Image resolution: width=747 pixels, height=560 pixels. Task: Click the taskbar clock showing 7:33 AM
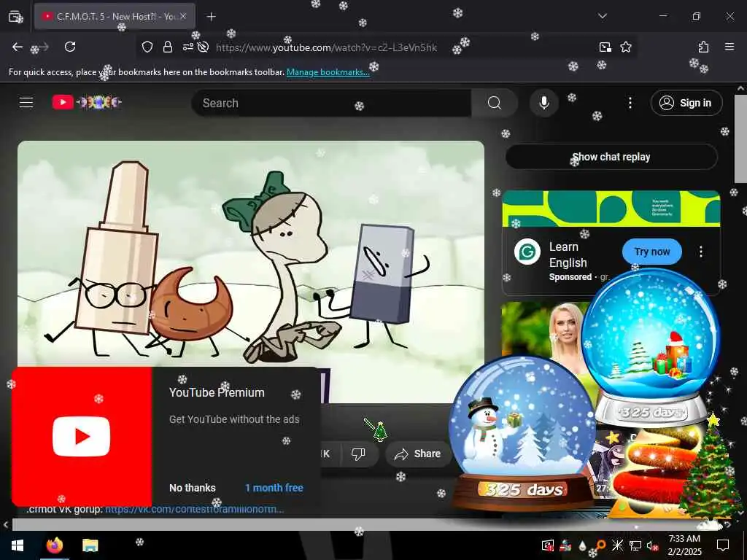pyautogui.click(x=684, y=545)
